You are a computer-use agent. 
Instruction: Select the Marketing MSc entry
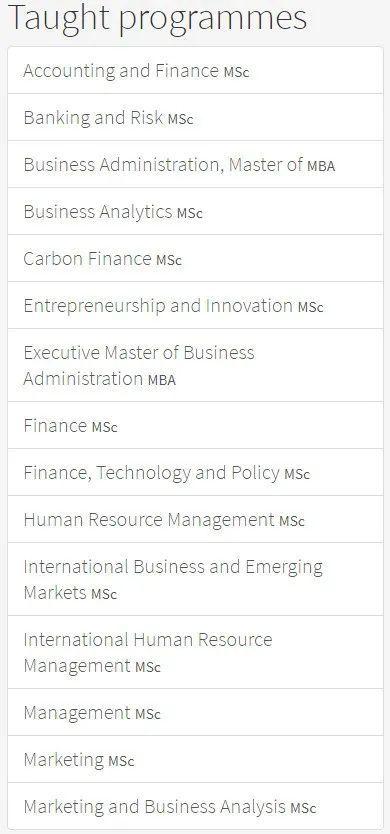195,759
